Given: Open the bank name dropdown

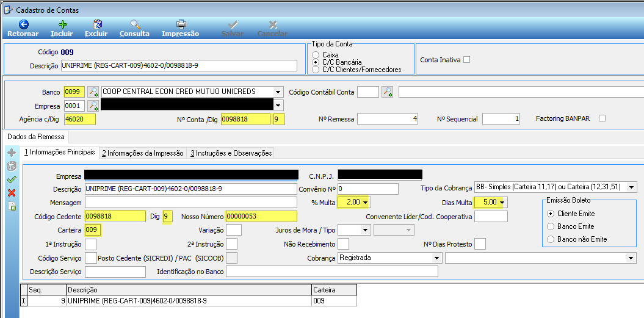Looking at the screenshot, I should click(278, 92).
